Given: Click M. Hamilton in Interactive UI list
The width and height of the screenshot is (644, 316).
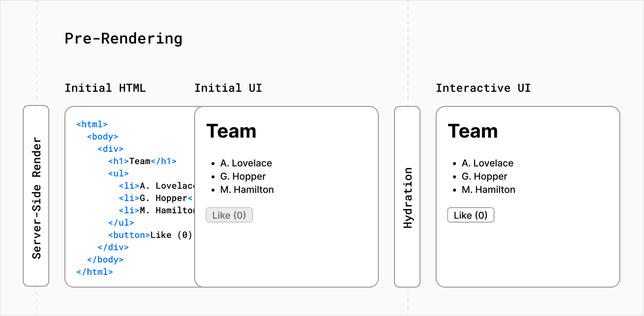Looking at the screenshot, I should [x=488, y=190].
